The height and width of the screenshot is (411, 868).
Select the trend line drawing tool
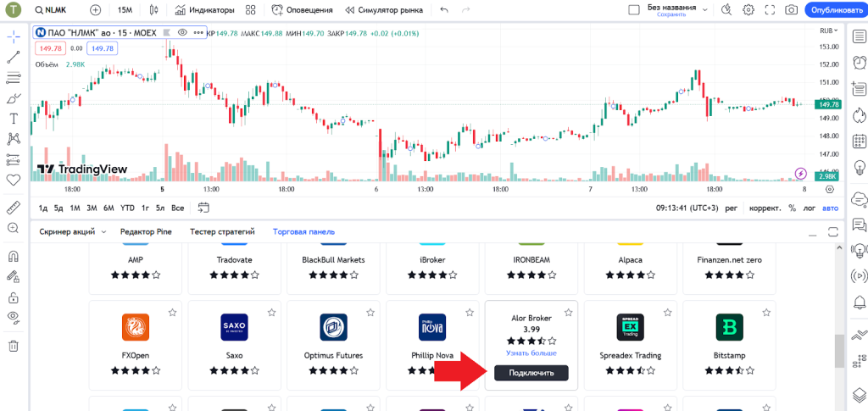click(14, 57)
